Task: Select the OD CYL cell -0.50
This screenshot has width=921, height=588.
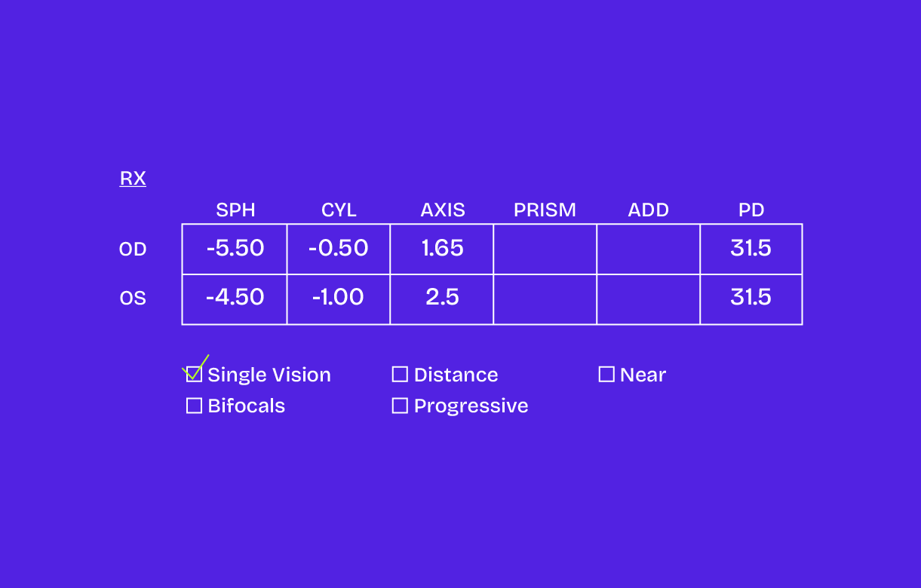Action: [338, 249]
